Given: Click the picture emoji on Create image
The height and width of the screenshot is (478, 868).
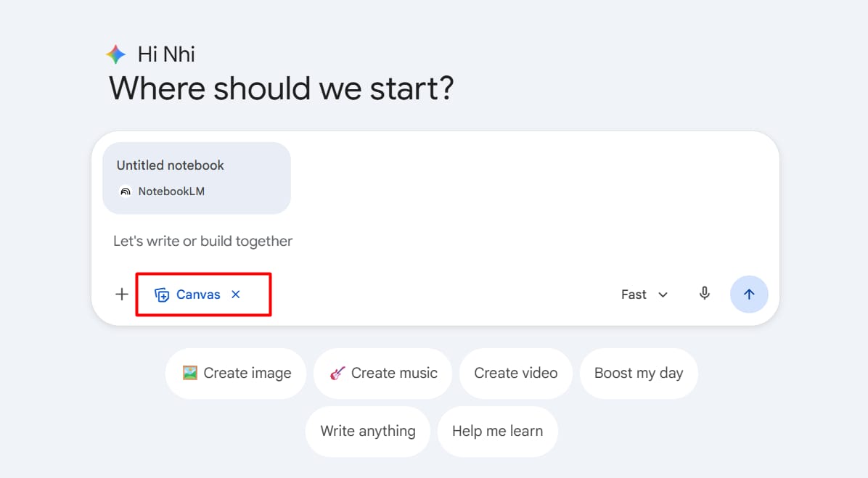Looking at the screenshot, I should [190, 373].
